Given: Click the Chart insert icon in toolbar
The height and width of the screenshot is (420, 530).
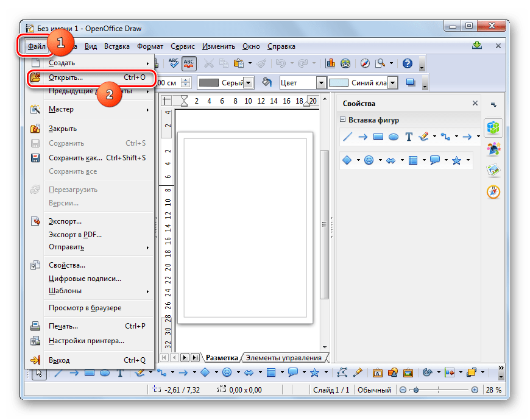Looking at the screenshot, I should pyautogui.click(x=331, y=63).
